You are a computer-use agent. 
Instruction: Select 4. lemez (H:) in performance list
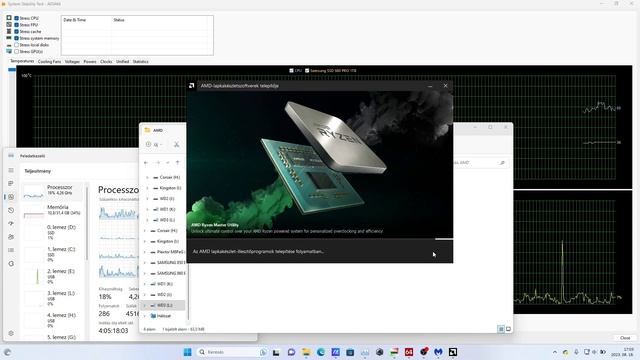[x=52, y=320]
